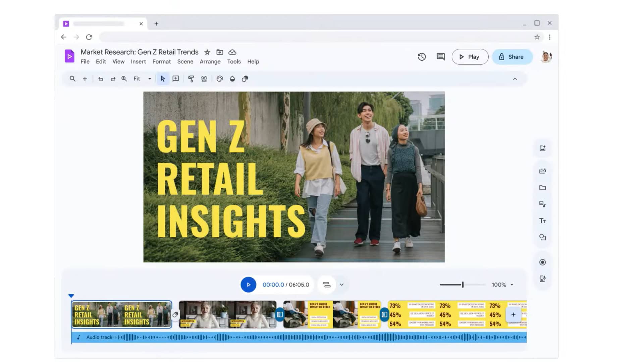Click the Play button in the top bar
This screenshot has height=362, width=644.
tap(470, 57)
